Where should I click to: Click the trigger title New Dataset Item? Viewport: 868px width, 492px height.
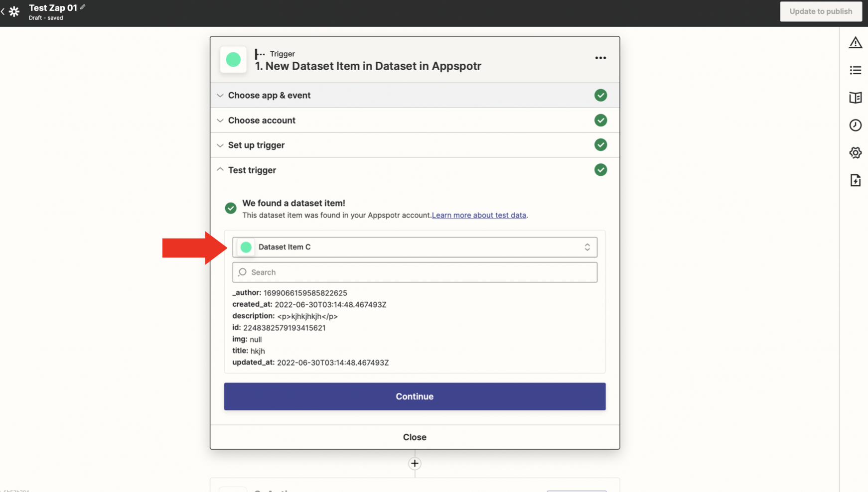(368, 66)
